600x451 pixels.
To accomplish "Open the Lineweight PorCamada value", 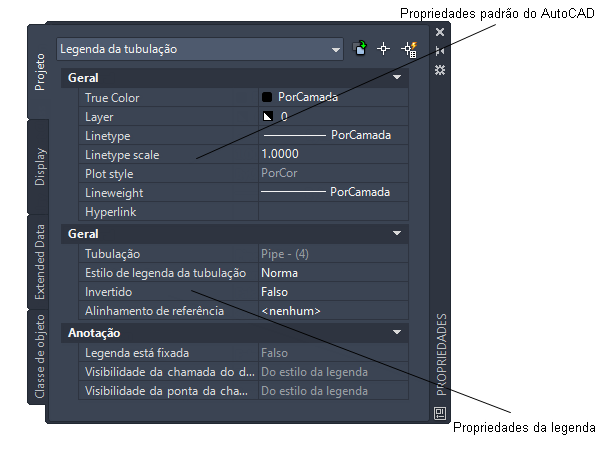I will pos(333,192).
